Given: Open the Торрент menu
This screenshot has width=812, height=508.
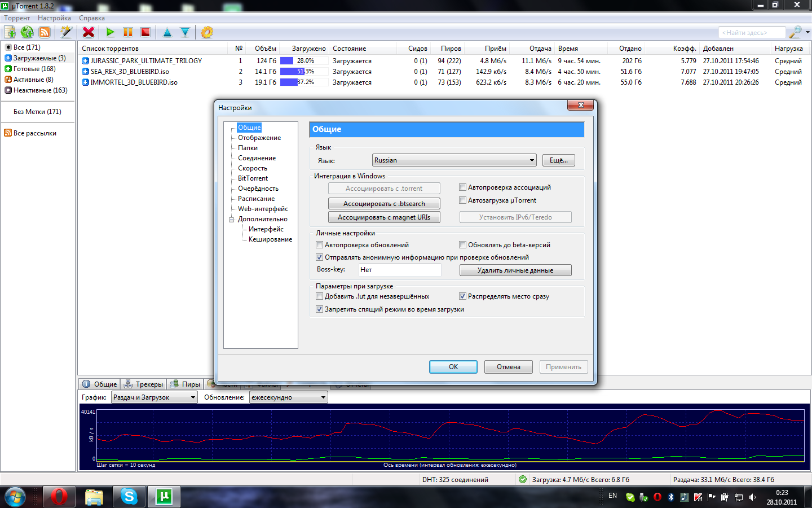Looking at the screenshot, I should coord(17,18).
